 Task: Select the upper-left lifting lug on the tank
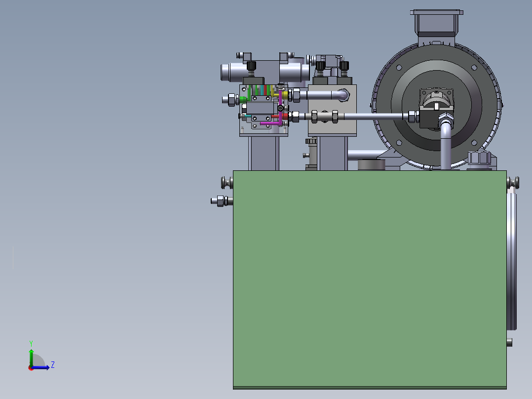point(228,183)
